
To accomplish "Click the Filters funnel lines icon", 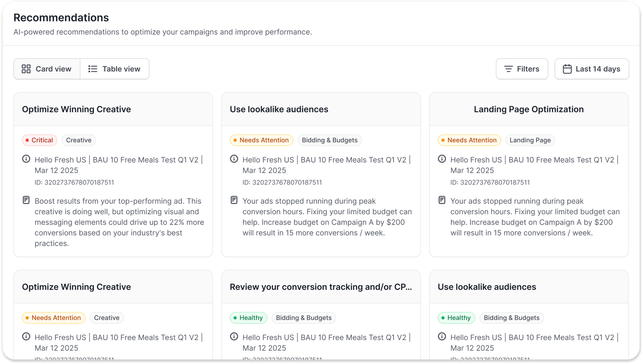I will pyautogui.click(x=508, y=69).
